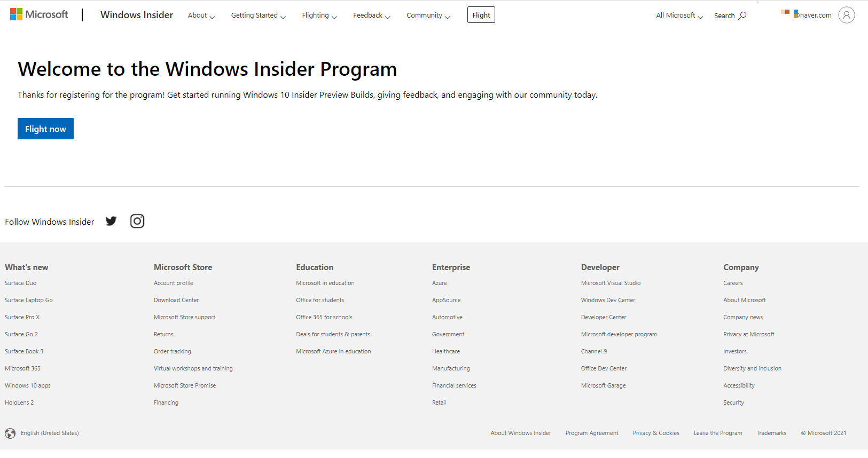Open Office for students link
Screen dimensions: 868x458
(320, 300)
